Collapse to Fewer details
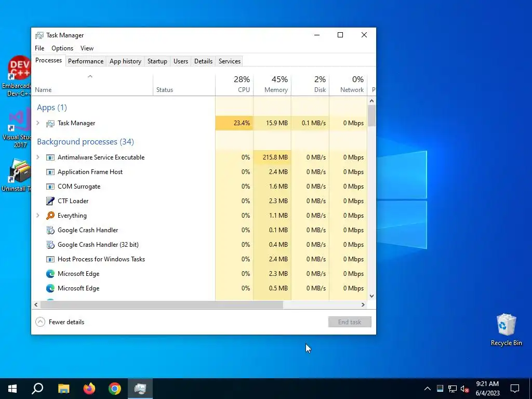Image resolution: width=532 pixels, height=399 pixels. pyautogui.click(x=60, y=322)
